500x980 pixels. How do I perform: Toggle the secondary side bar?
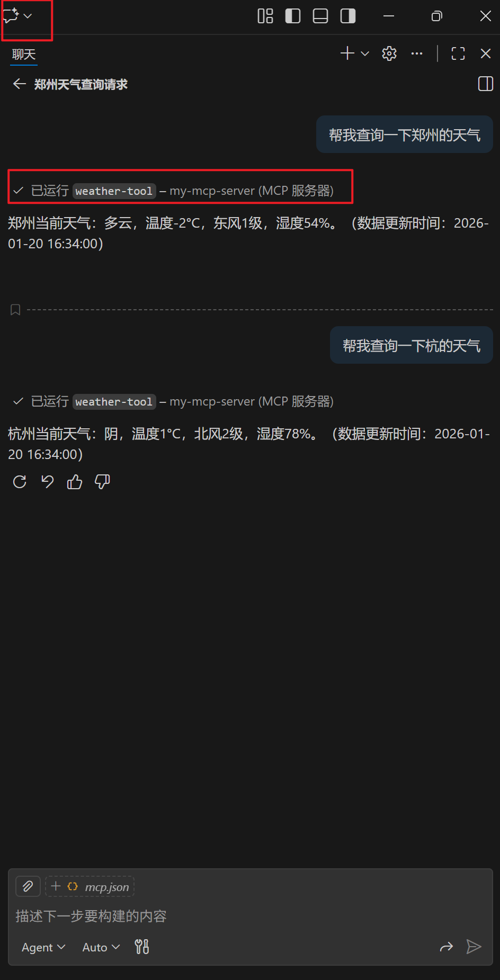(x=348, y=16)
